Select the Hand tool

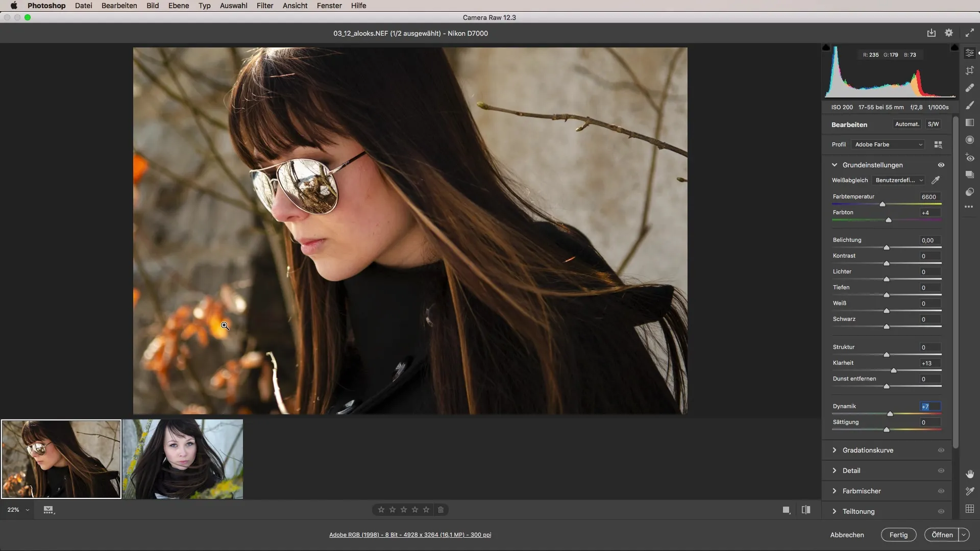pyautogui.click(x=970, y=474)
